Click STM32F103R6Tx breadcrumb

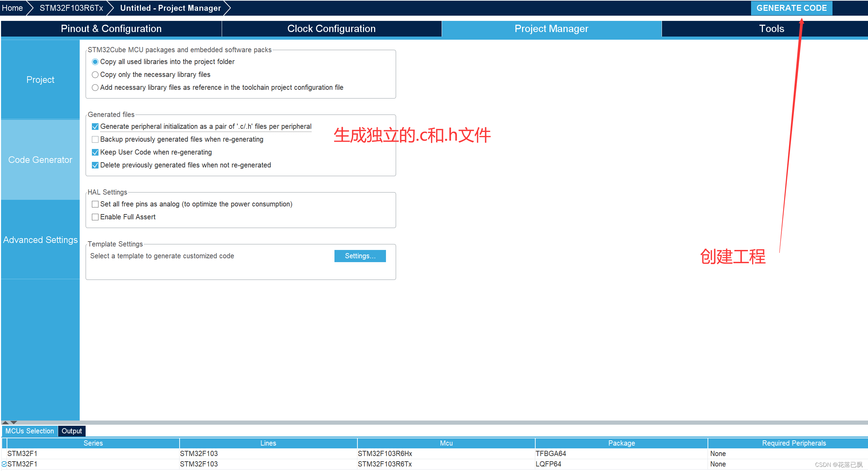[71, 8]
